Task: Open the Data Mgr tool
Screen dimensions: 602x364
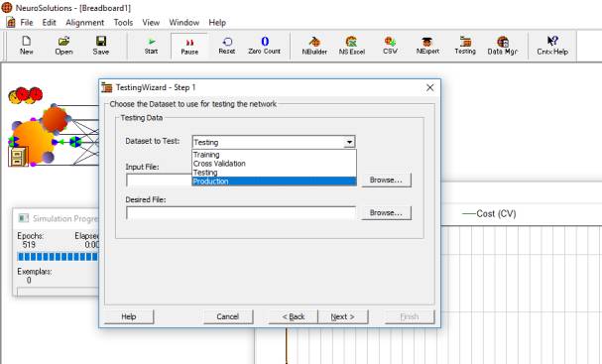Action: (x=503, y=46)
